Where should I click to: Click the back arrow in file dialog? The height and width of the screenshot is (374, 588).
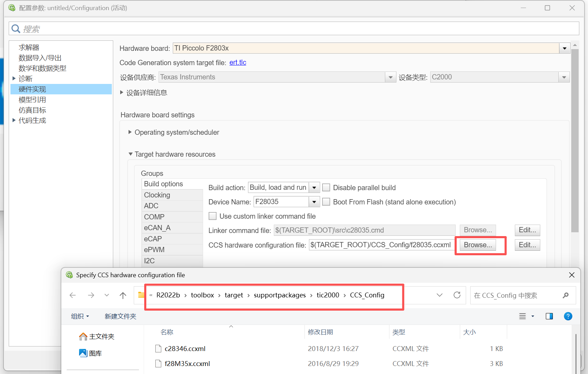[73, 295]
